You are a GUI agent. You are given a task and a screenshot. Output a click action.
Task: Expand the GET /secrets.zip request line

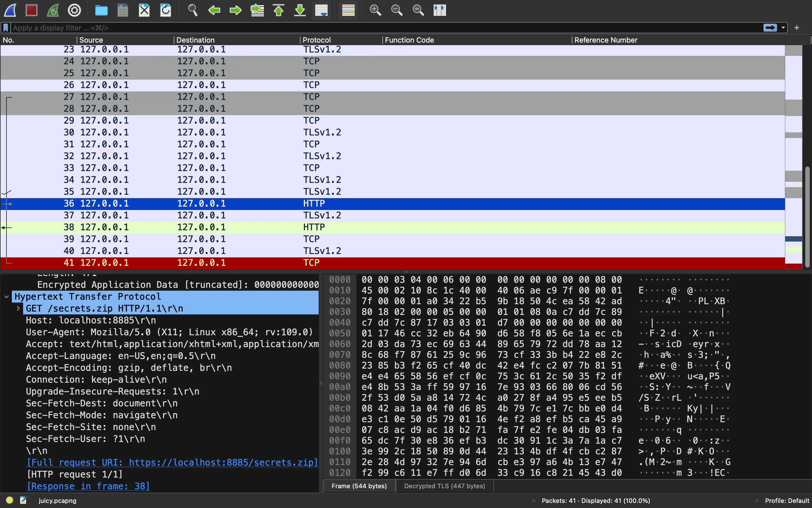coord(18,308)
